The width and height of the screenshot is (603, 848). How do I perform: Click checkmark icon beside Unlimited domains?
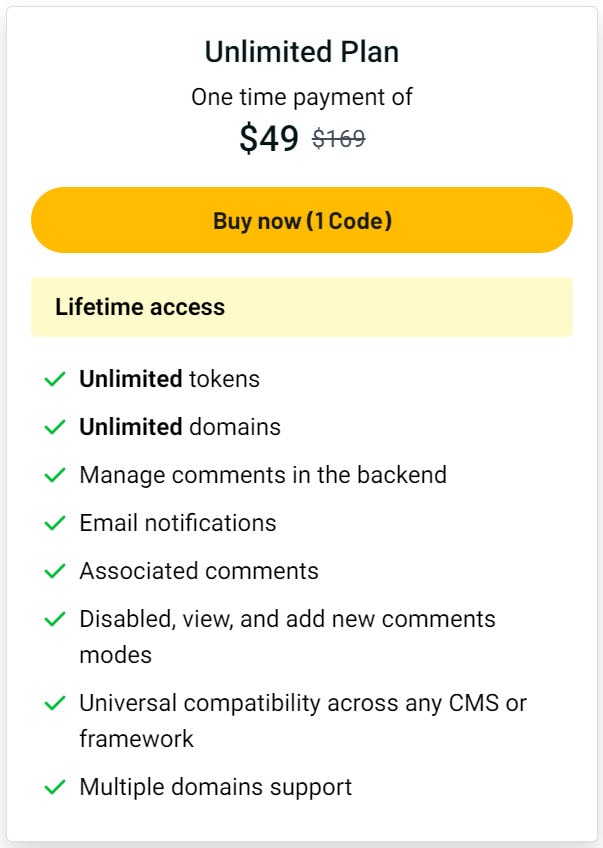click(55, 428)
